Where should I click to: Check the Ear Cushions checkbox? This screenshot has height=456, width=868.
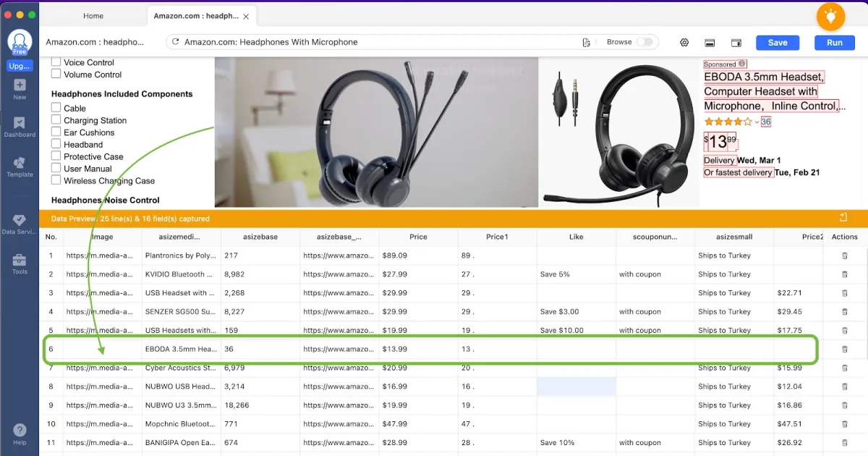(x=56, y=132)
